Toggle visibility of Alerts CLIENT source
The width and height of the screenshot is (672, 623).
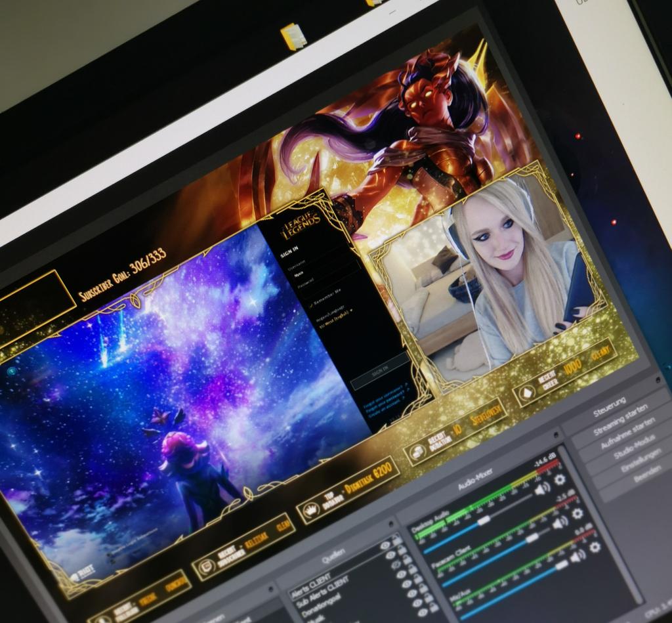[385, 546]
